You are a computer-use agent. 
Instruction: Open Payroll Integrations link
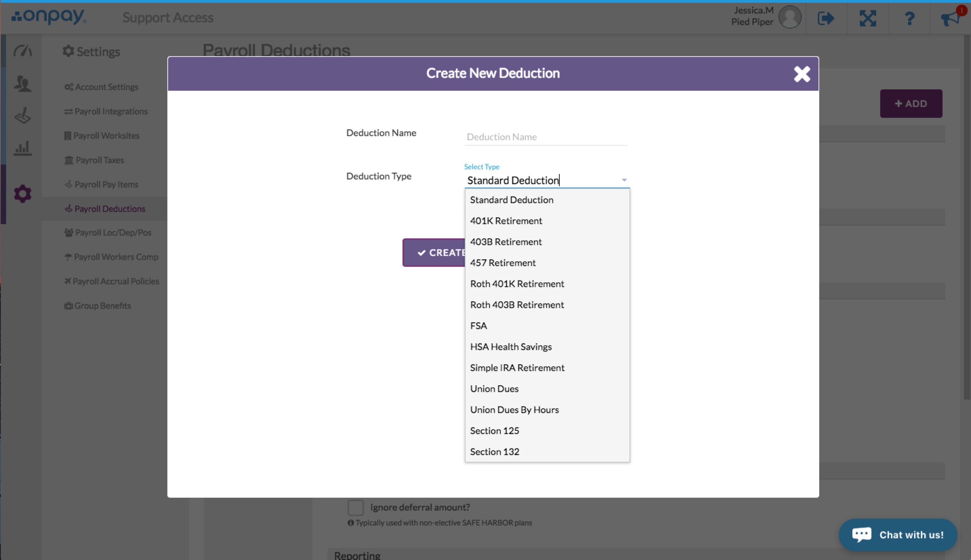point(106,111)
